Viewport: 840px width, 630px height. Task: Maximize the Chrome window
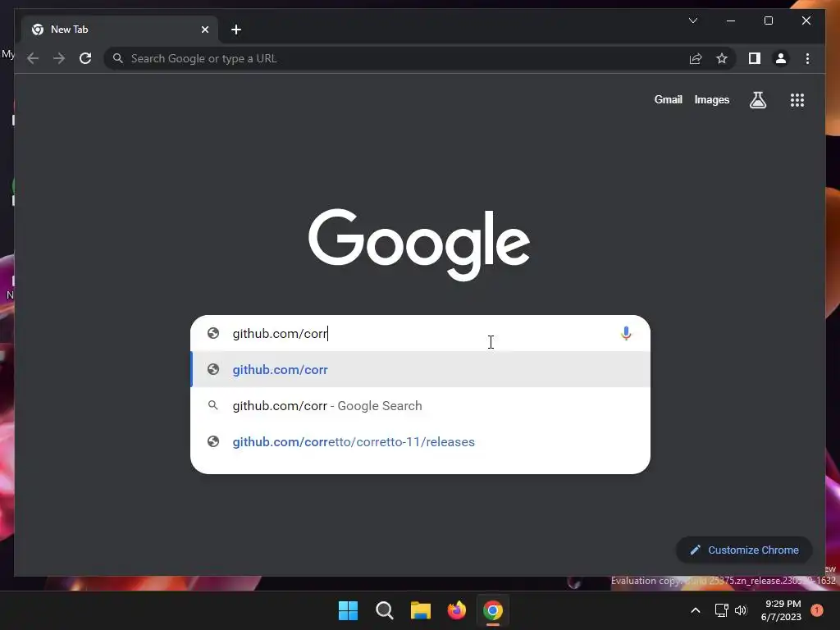768,21
